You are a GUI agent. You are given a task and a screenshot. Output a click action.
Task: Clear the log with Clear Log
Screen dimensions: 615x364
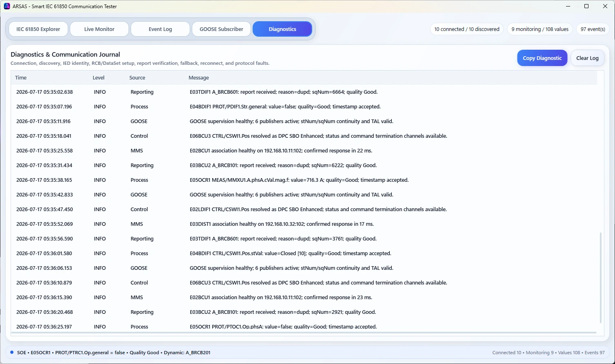click(x=587, y=58)
